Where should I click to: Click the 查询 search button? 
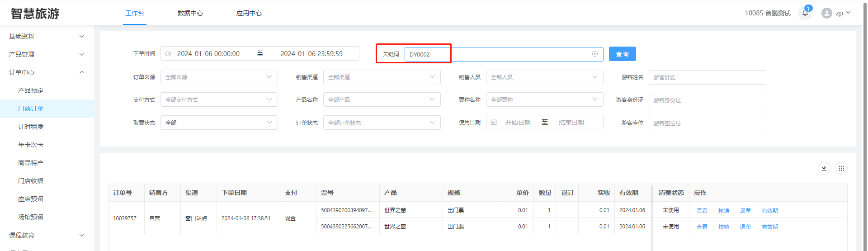622,54
